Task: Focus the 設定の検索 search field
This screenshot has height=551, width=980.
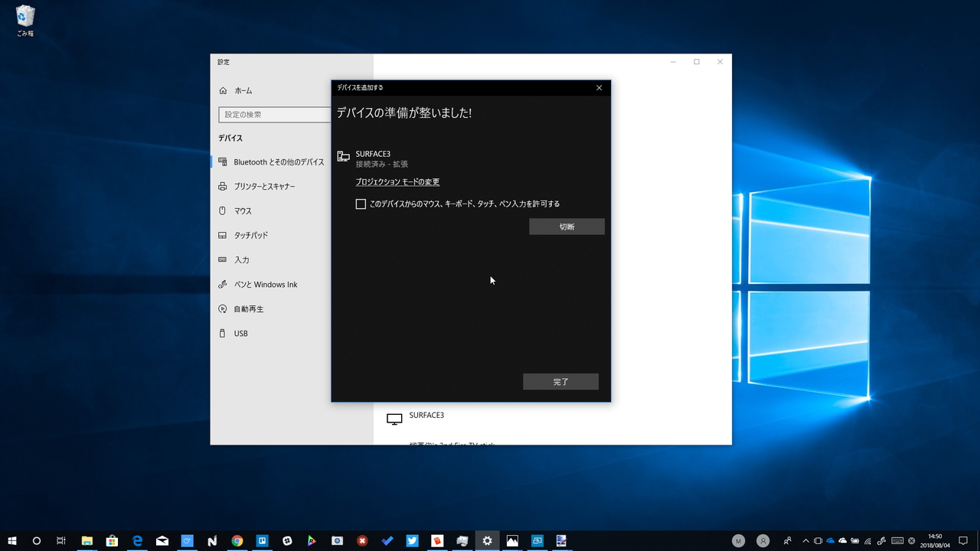Action: tap(275, 115)
